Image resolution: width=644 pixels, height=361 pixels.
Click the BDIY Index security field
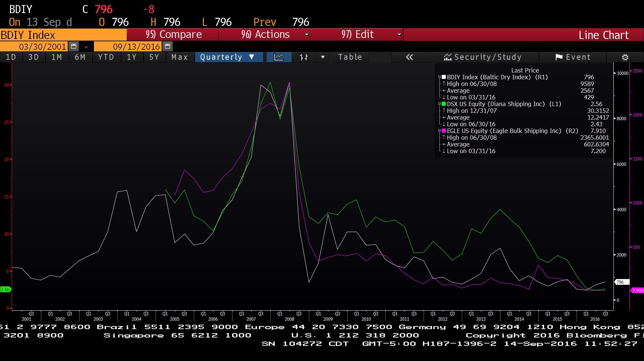click(x=63, y=35)
